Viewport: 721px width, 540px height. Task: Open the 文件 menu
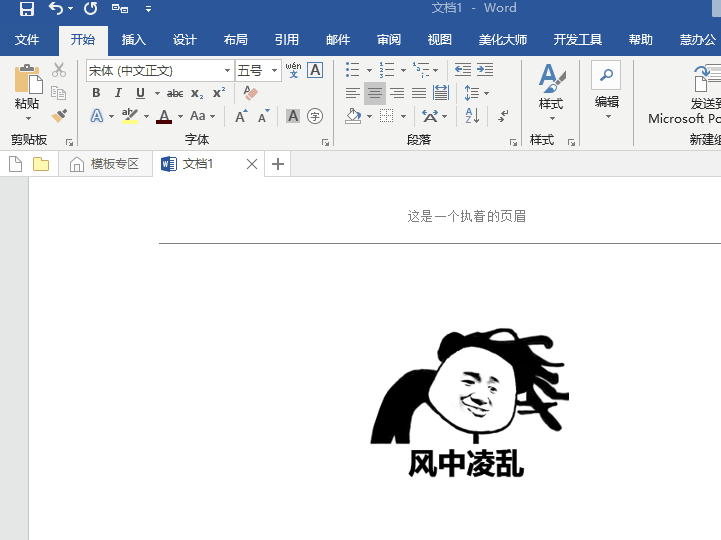(27, 40)
